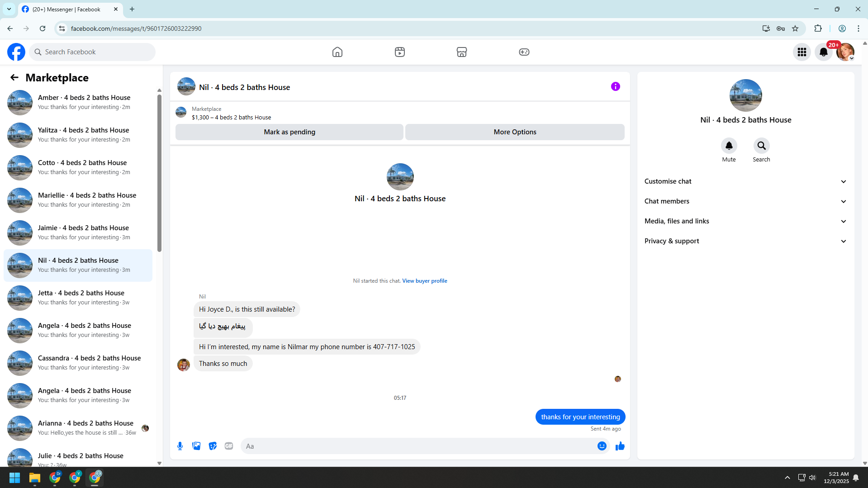This screenshot has width=868, height=488.
Task: Expand Customise chat section
Action: [x=746, y=181]
